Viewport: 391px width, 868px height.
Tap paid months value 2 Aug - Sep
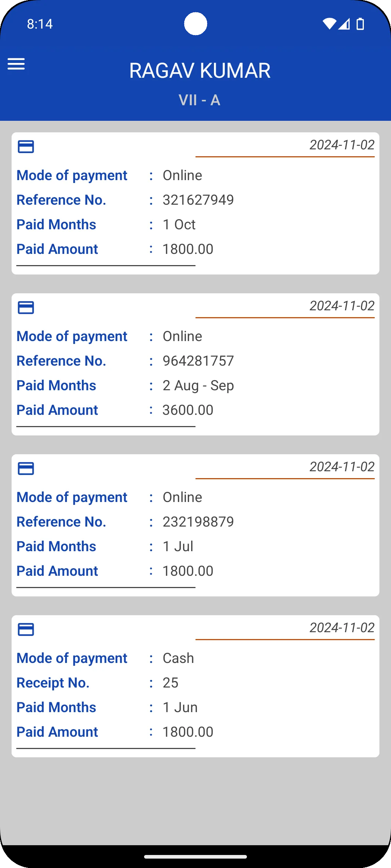coord(198,386)
